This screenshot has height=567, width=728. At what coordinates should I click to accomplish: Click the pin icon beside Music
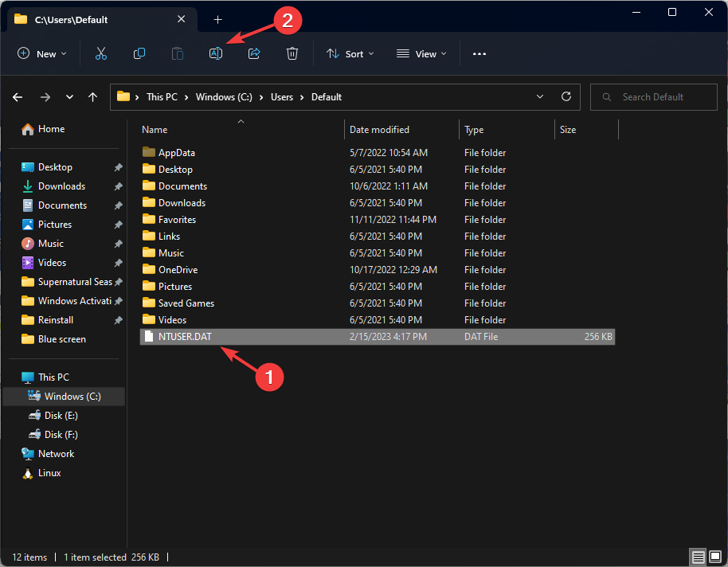coord(119,244)
